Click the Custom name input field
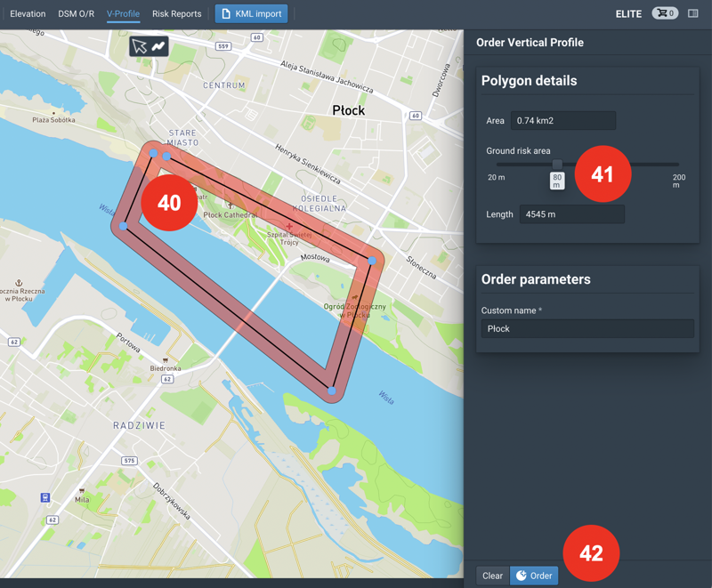The height and width of the screenshot is (588, 712). pyautogui.click(x=587, y=328)
